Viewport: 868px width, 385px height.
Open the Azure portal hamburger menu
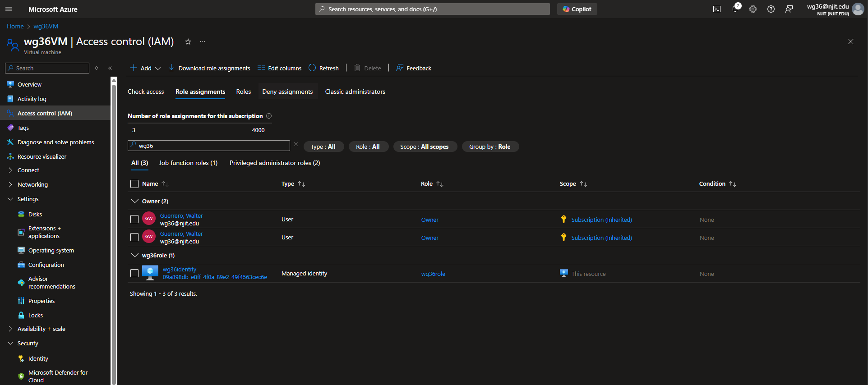tap(9, 9)
